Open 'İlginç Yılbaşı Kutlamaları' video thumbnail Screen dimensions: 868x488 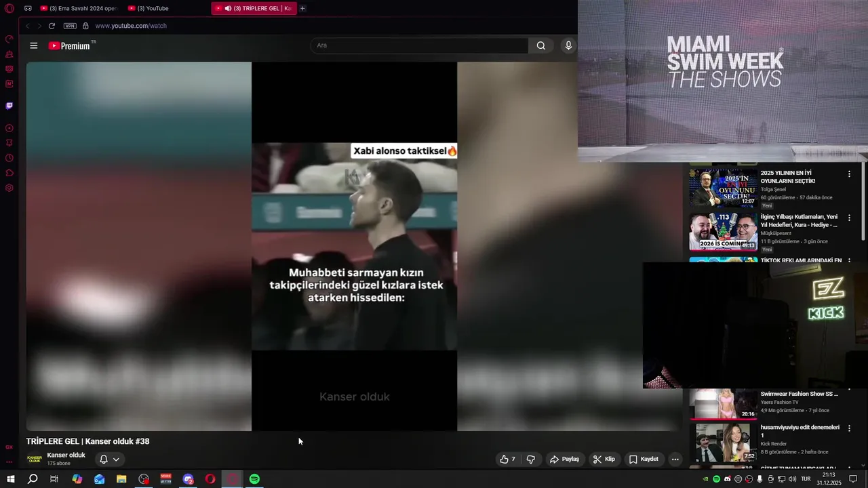click(723, 232)
